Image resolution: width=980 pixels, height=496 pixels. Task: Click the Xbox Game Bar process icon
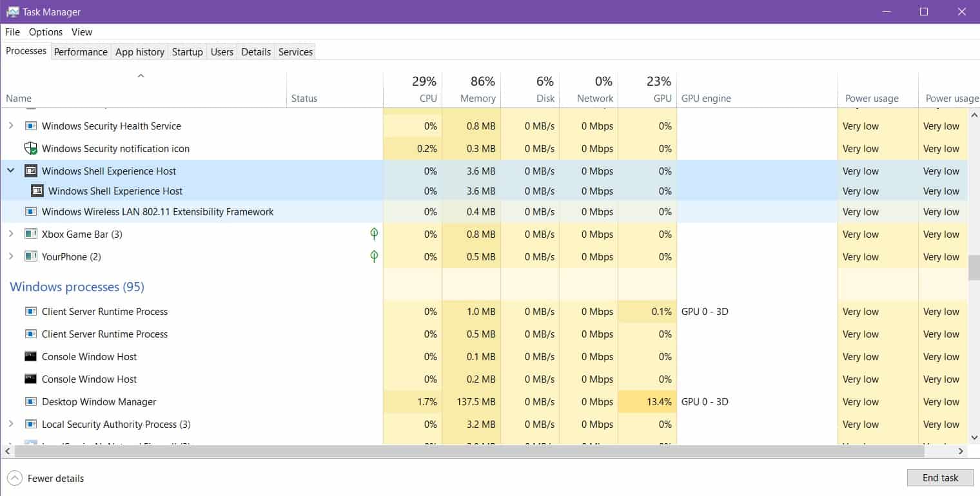(30, 234)
